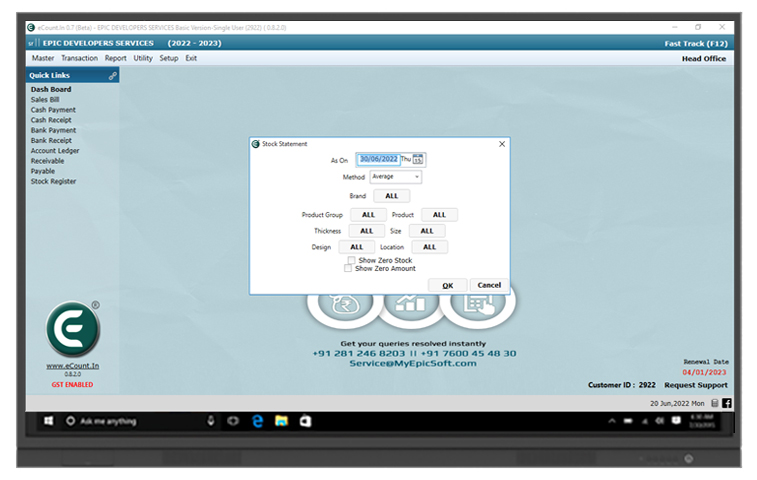Open Bank Receipt quick link
The width and height of the screenshot is (757, 480).
point(51,140)
